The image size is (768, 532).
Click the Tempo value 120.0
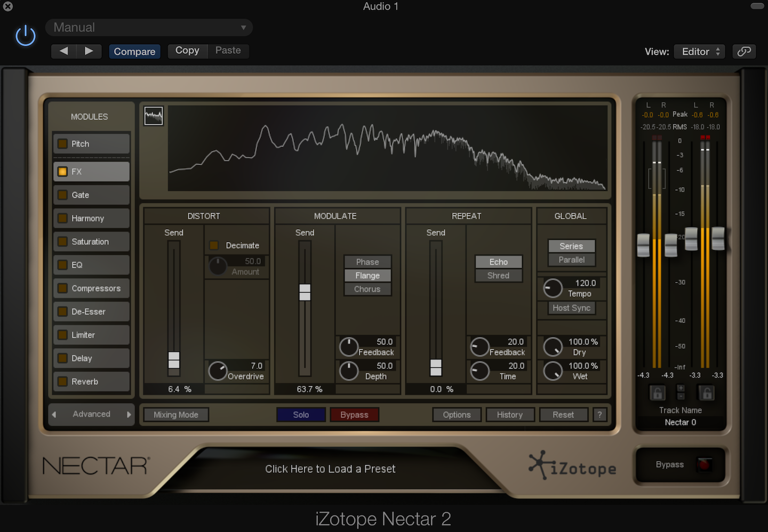[586, 283]
